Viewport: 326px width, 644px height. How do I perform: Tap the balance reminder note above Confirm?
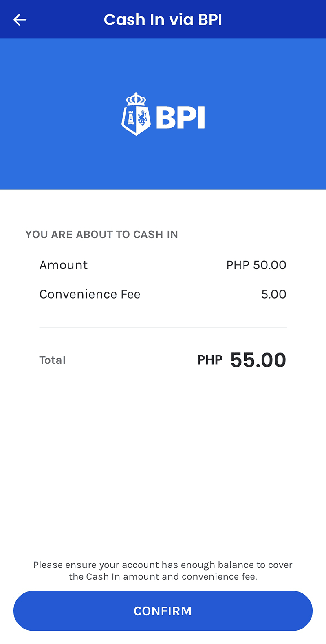[x=163, y=571]
